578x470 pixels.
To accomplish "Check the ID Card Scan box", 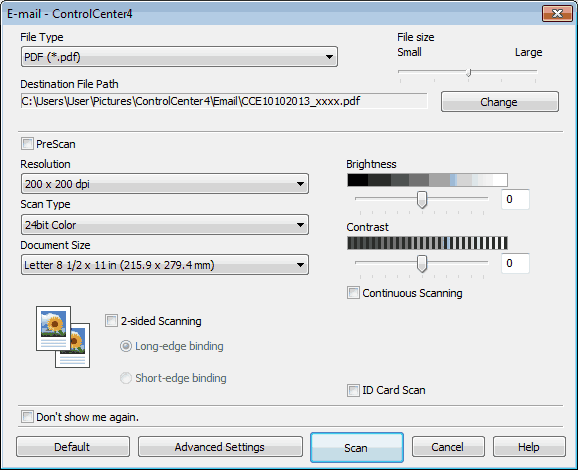I will tap(353, 390).
